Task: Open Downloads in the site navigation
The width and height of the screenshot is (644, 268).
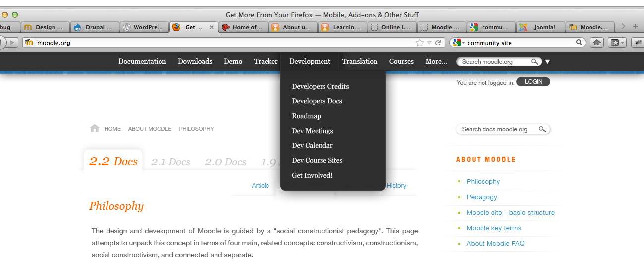Action: pyautogui.click(x=195, y=61)
